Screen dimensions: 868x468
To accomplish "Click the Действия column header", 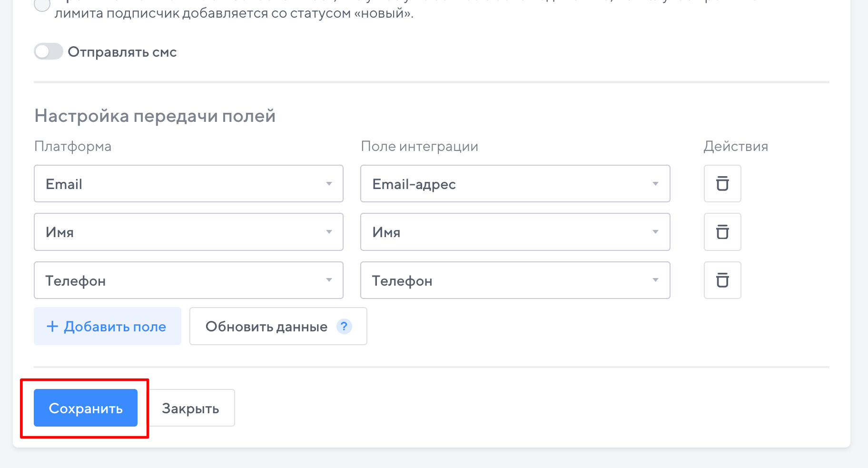I will 736,146.
